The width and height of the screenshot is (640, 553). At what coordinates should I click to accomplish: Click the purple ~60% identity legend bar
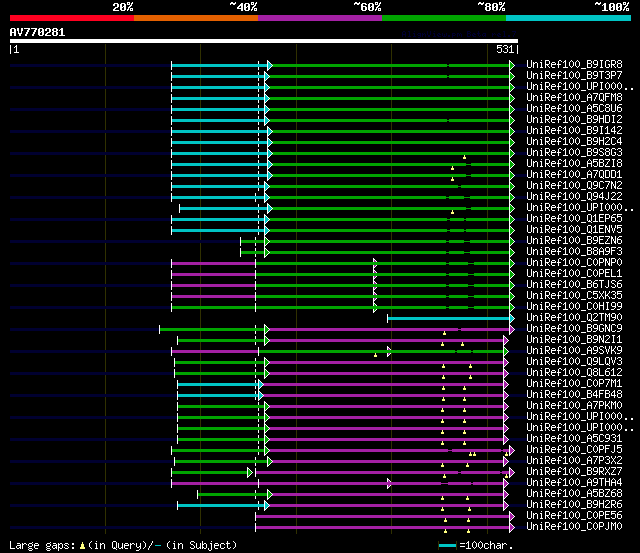(x=320, y=18)
